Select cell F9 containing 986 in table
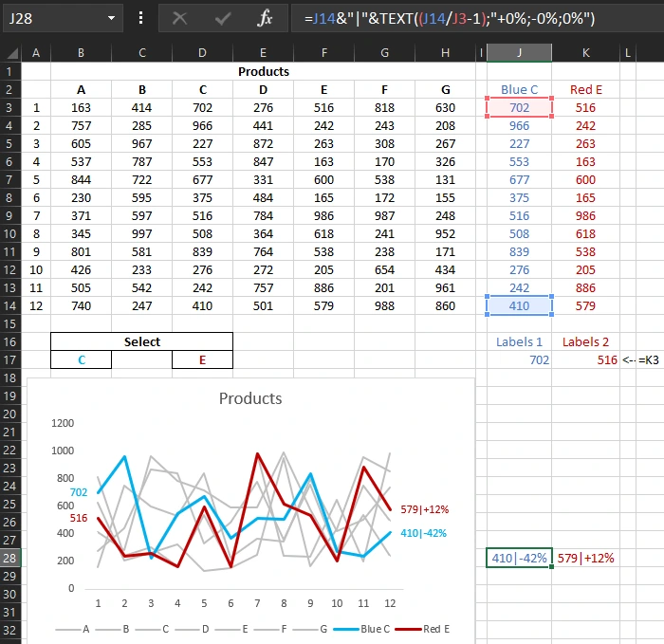This screenshot has width=664, height=644. point(323,216)
